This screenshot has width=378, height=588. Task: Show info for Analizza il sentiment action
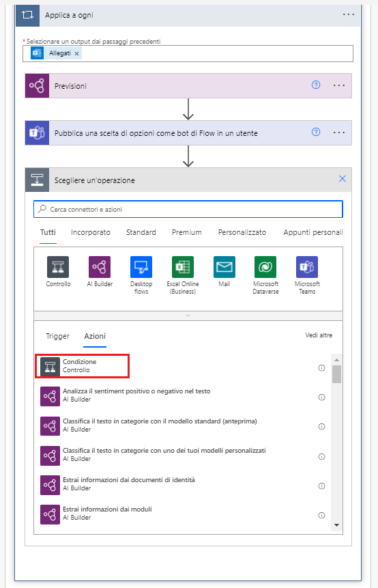click(321, 397)
